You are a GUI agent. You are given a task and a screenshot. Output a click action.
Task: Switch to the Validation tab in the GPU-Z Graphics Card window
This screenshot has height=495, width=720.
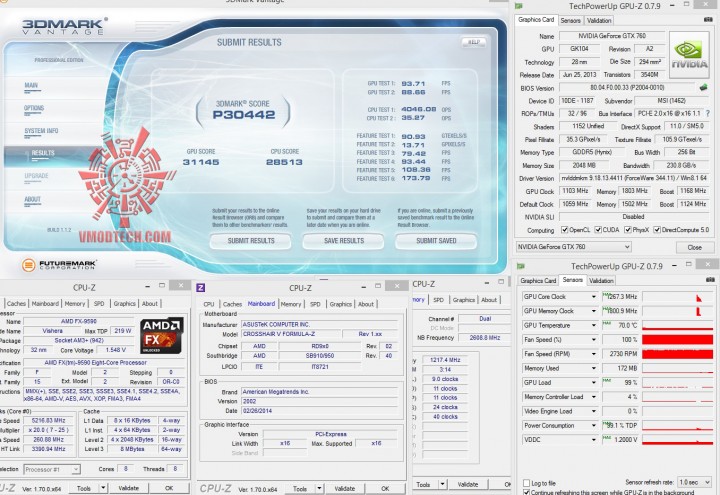599,21
